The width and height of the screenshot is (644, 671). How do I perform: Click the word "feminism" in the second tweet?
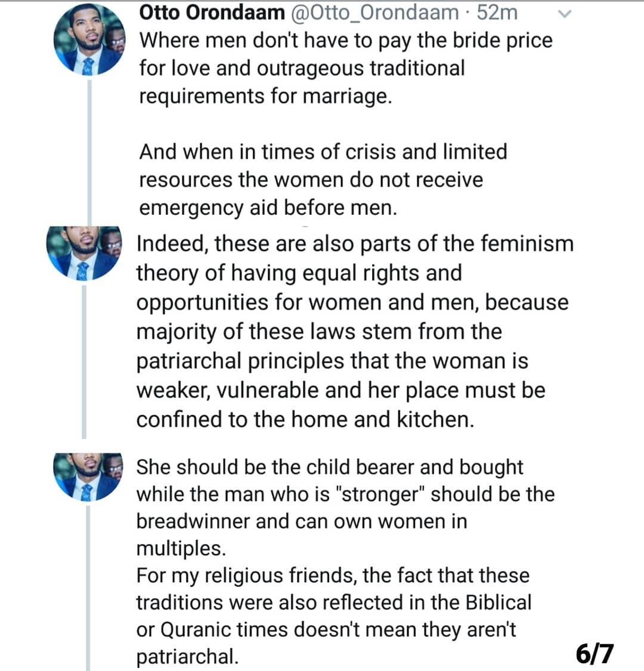(x=527, y=243)
